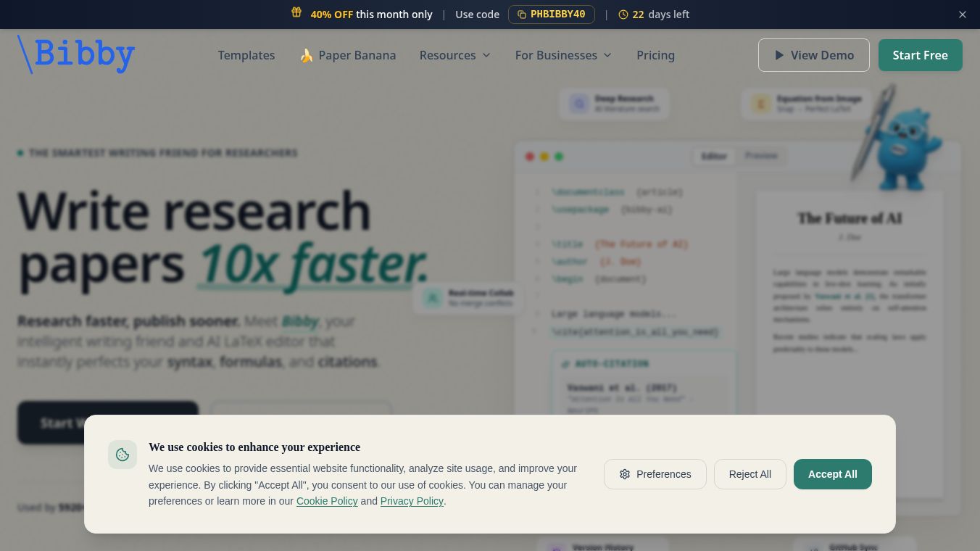Screen dimensions: 980x551
Task: Click the Deep Research feature card icon
Action: pos(579,104)
